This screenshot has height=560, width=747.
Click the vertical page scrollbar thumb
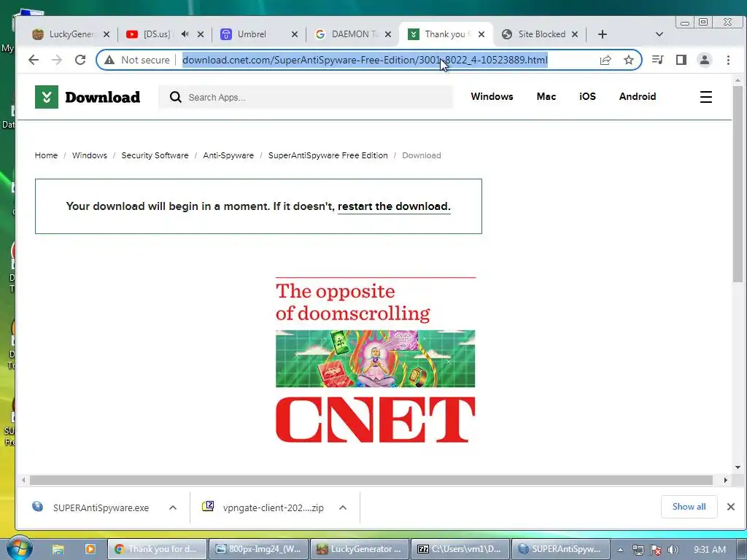pyautogui.click(x=738, y=184)
